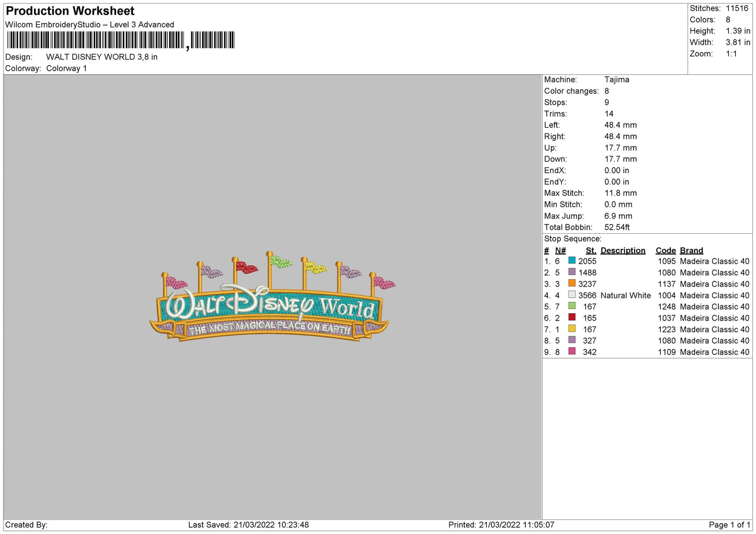The width and height of the screenshot is (756, 534).
Task: Click the Production Worksheet title
Action: click(x=70, y=10)
